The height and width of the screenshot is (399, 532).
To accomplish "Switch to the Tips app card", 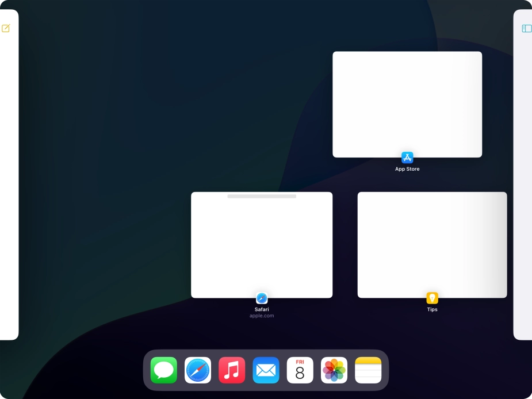I will click(432, 244).
